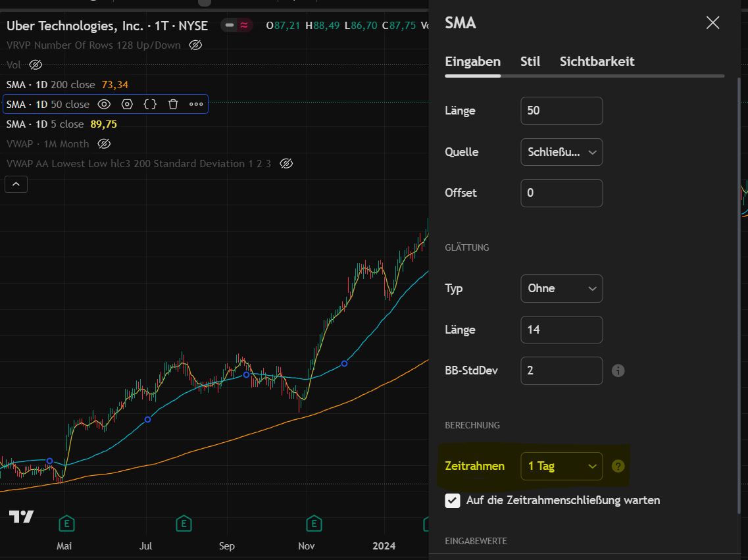Viewport: 748px width, 560px height.
Task: Select the SMA 1D 5 close legend row
Action: coord(62,124)
